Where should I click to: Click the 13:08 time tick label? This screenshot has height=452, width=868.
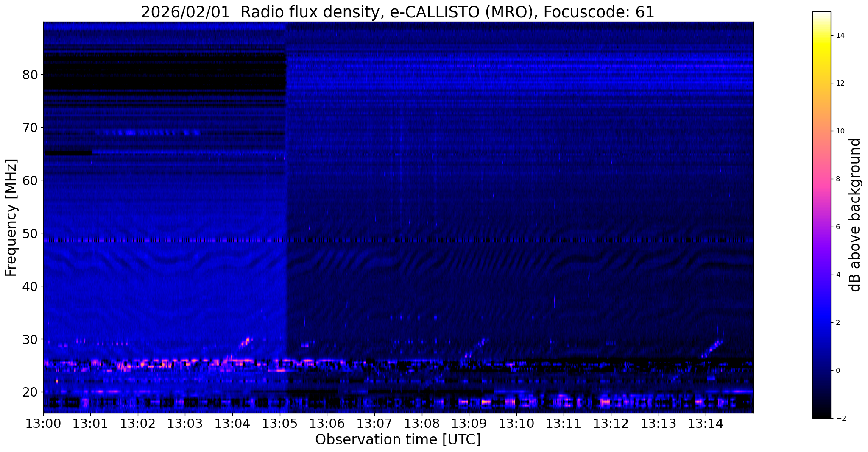(x=421, y=424)
